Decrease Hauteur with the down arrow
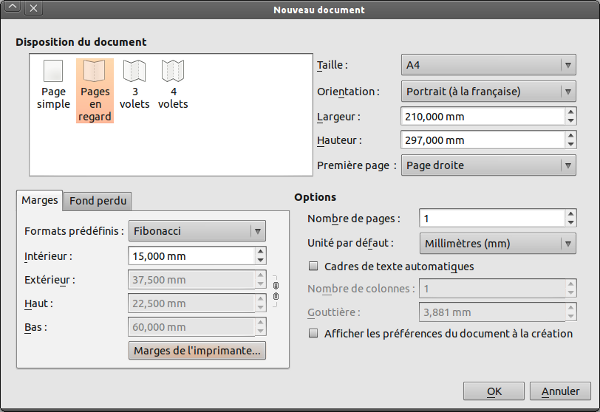This screenshot has width=600, height=412. (x=571, y=145)
